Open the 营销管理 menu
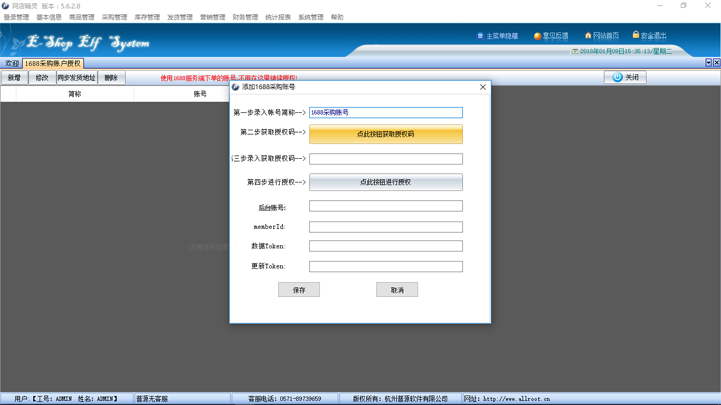721x405 pixels. coord(212,17)
